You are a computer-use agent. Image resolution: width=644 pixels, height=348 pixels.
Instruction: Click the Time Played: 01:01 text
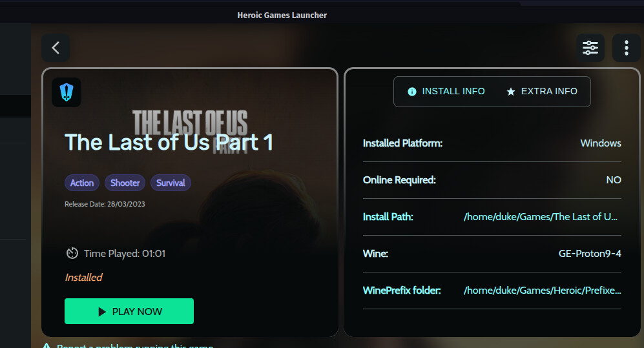125,253
